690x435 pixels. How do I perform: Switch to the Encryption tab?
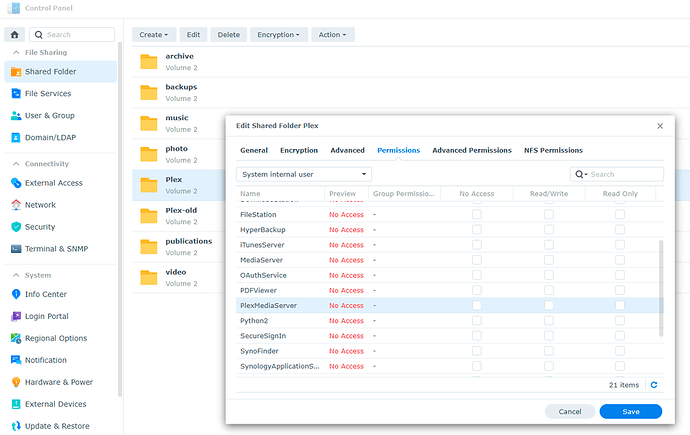point(299,150)
